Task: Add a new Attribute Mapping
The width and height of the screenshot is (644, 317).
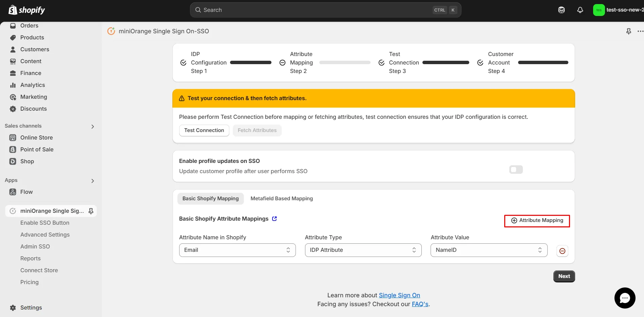Action: tap(537, 221)
